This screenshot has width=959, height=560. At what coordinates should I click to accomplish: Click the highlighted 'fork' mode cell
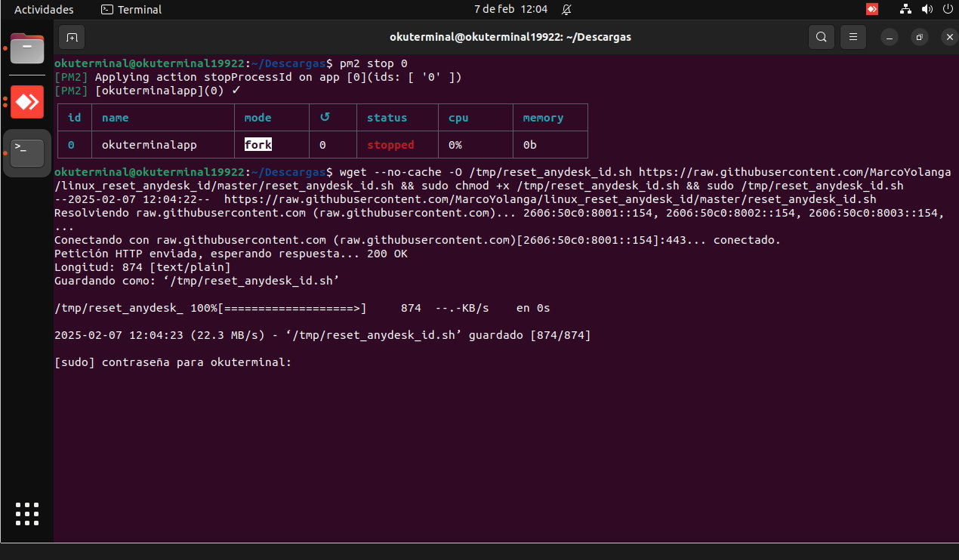click(257, 144)
